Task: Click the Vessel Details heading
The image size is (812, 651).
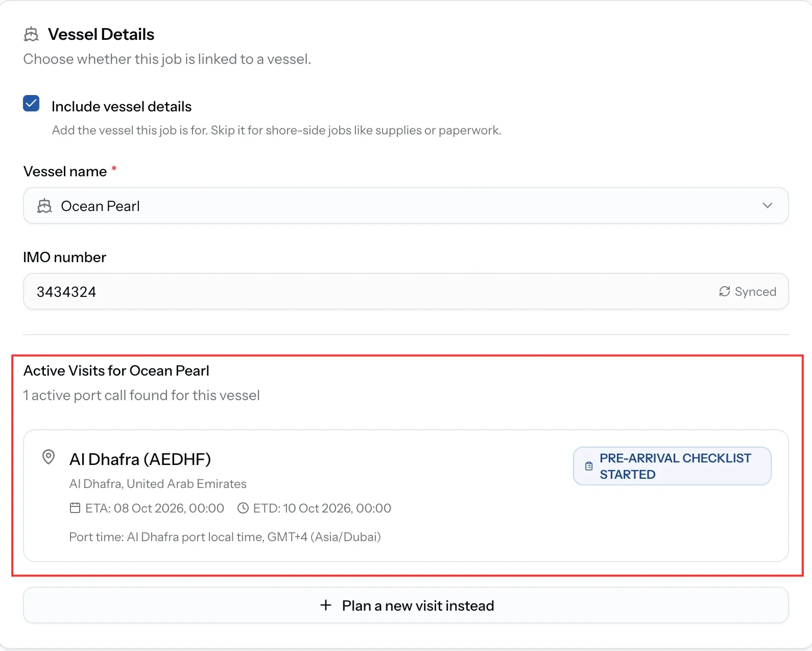Action: [101, 34]
